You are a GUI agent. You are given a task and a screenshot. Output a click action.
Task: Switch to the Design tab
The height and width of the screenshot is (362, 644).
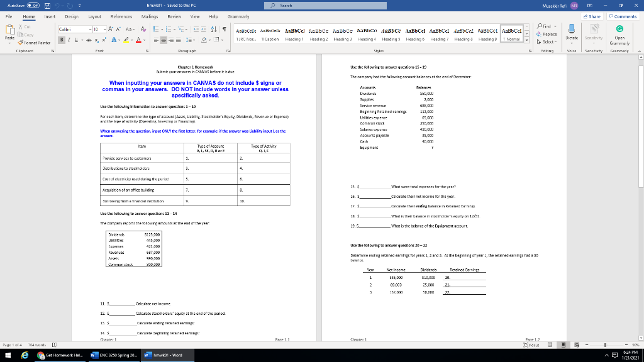(x=72, y=17)
